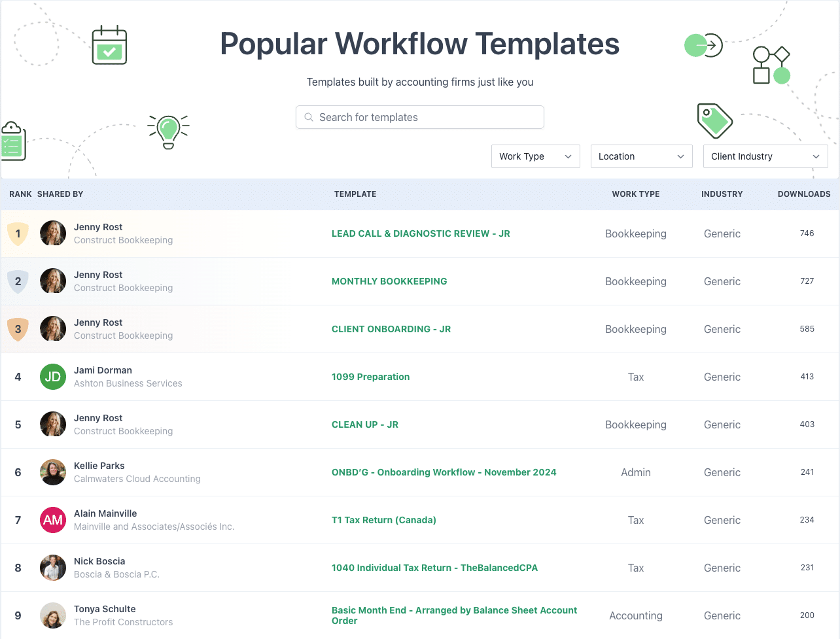Click the gold rank 3 badge
840x639 pixels.
[18, 329]
